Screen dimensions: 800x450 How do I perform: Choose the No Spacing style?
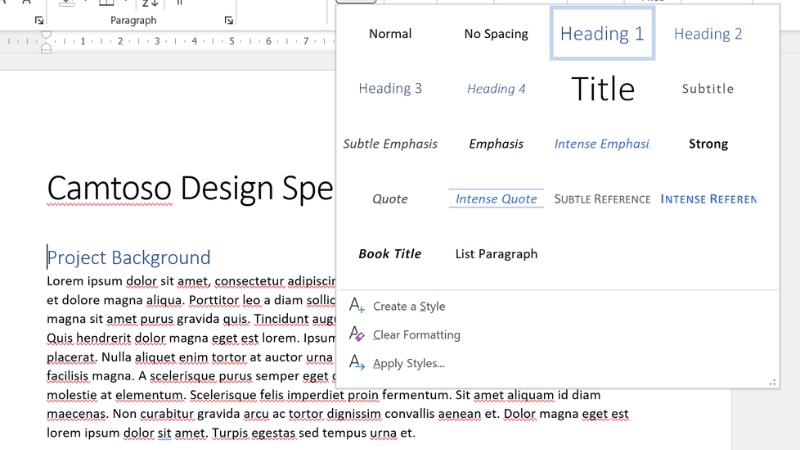pos(496,34)
